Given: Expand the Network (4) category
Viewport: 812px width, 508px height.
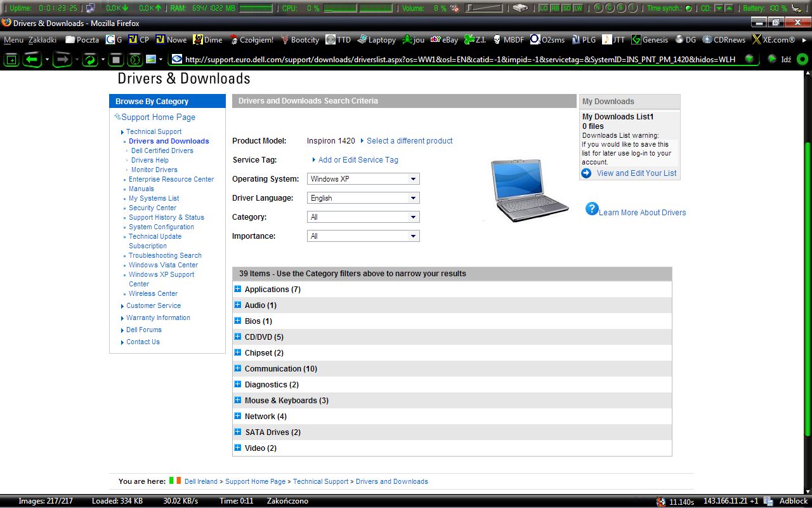Looking at the screenshot, I should (x=238, y=416).
